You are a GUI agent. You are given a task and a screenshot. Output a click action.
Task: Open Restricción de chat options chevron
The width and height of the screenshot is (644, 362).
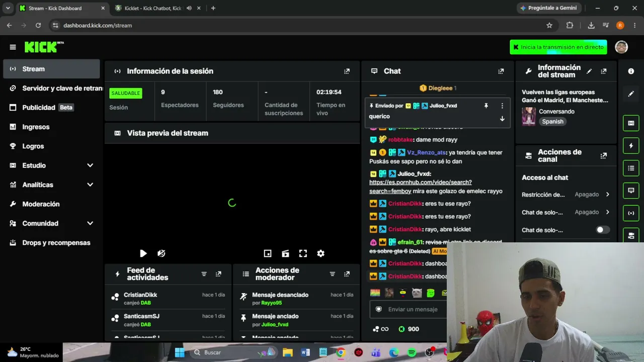pyautogui.click(x=607, y=195)
